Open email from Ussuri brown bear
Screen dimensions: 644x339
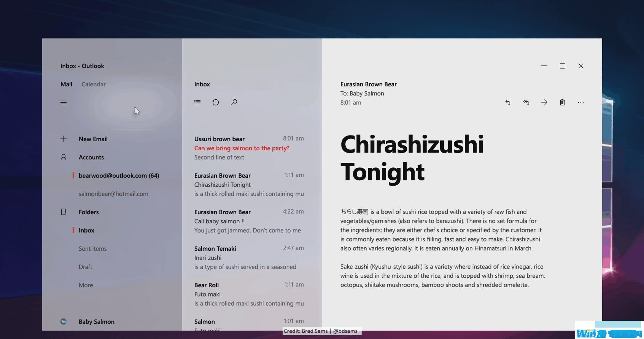(249, 148)
